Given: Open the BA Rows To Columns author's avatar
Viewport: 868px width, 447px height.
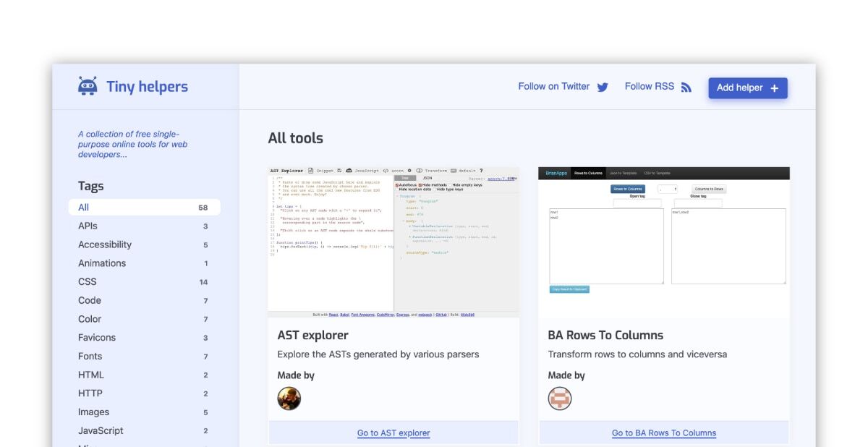Looking at the screenshot, I should (560, 399).
